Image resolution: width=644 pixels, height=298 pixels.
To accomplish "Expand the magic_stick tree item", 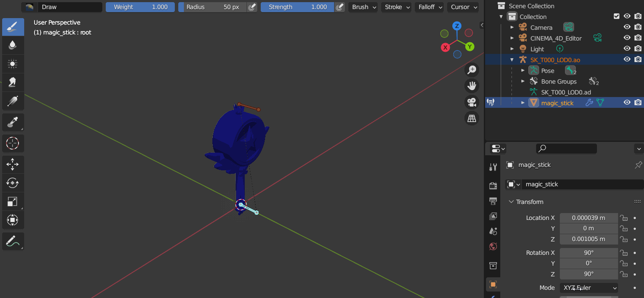I will pos(523,103).
